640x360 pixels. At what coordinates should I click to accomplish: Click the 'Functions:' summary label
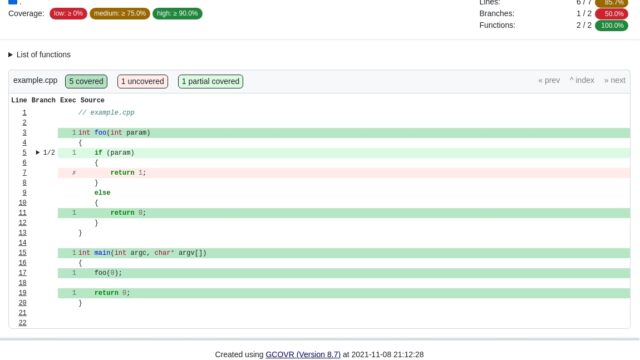click(497, 25)
